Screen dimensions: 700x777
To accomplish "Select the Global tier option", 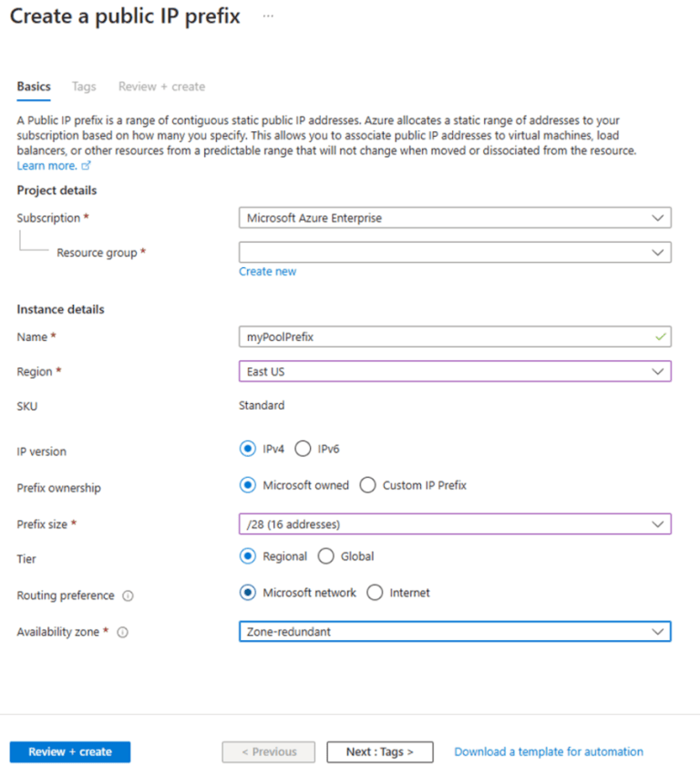I will 325,556.
